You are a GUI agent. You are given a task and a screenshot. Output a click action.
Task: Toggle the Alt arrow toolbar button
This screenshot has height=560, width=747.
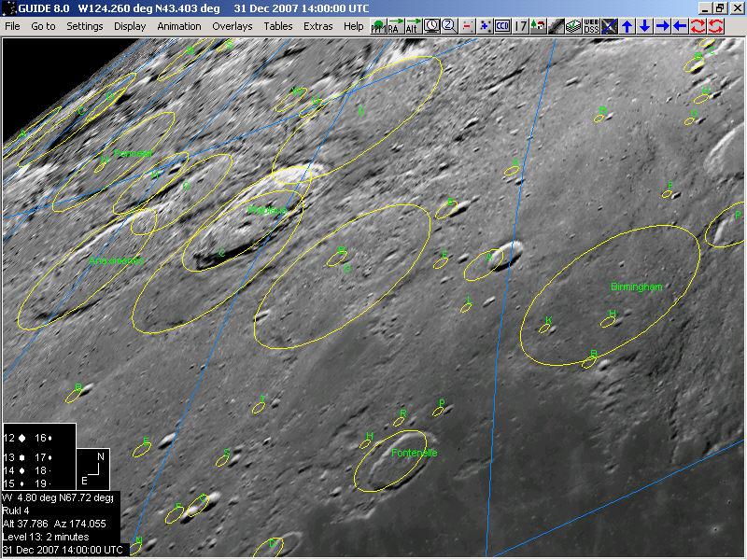pos(413,26)
